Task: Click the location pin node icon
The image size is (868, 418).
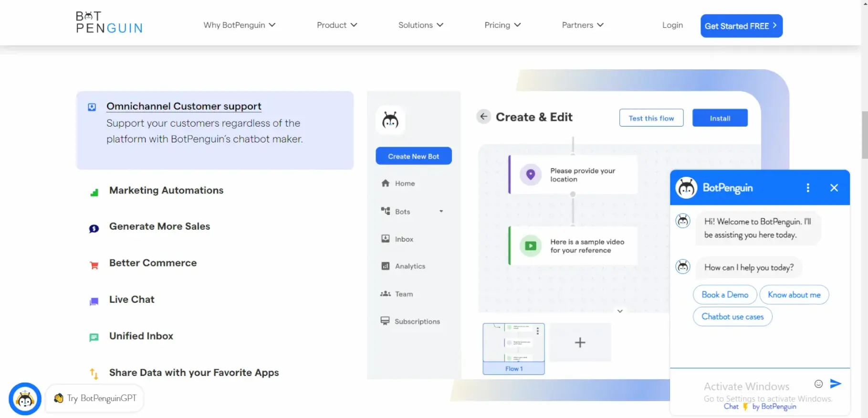Action: point(530,175)
